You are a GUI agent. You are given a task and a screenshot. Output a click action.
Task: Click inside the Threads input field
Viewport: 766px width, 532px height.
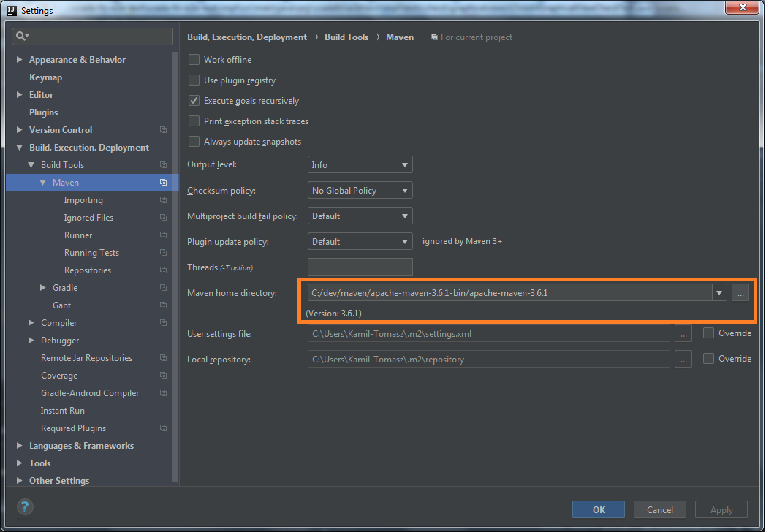point(360,267)
